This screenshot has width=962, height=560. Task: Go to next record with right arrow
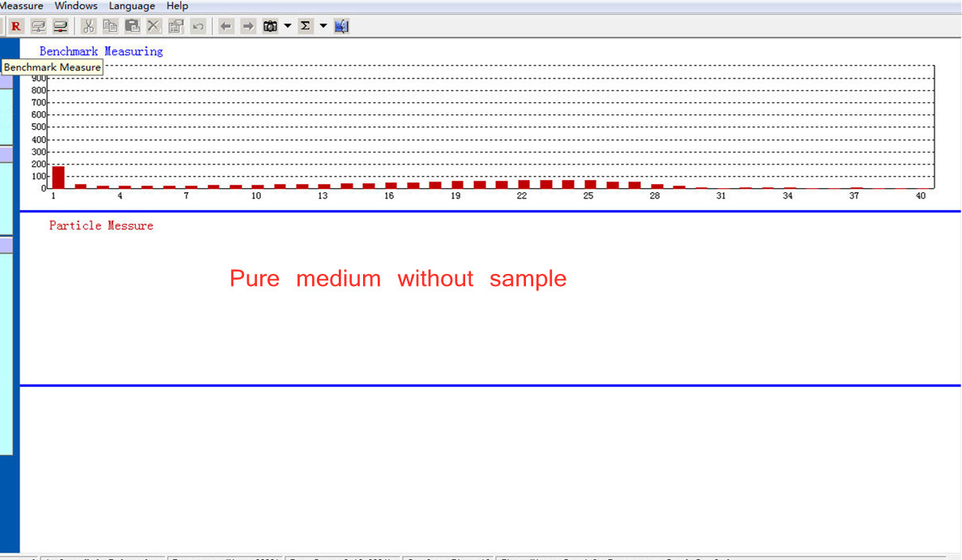(248, 26)
